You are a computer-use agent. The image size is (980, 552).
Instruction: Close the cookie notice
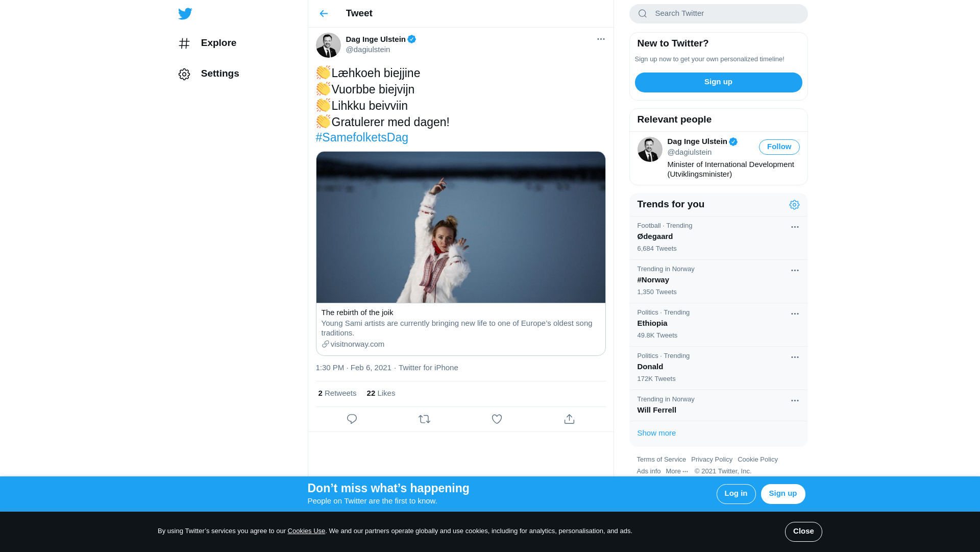[x=803, y=532]
